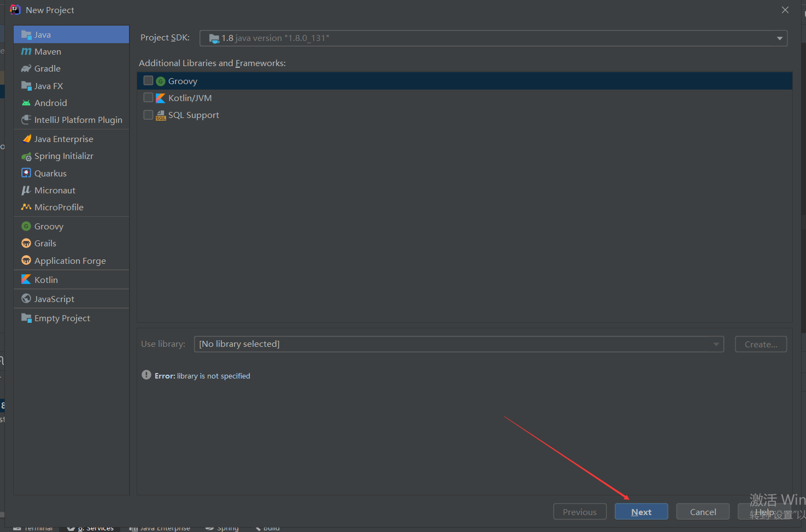Select 'JavaScript' label in list
The height and width of the screenshot is (532, 806).
pyautogui.click(x=54, y=299)
